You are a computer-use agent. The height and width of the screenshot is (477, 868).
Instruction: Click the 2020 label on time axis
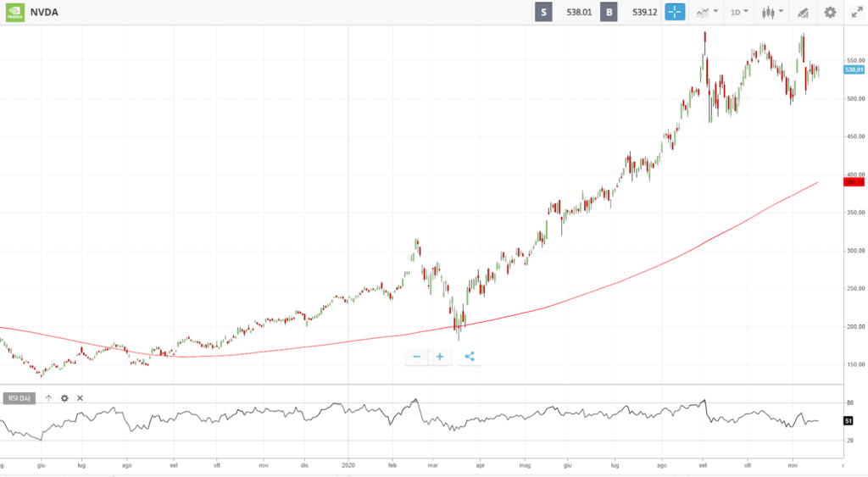(348, 465)
